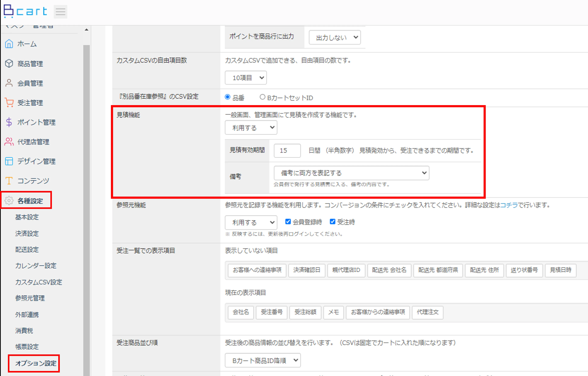588x376 pixels.
Task: Click the sidebar vertical scrollbar thumb
Action: point(86,210)
